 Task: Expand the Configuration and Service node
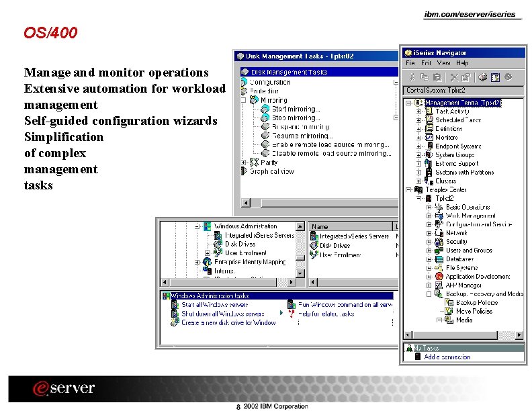tap(429, 224)
